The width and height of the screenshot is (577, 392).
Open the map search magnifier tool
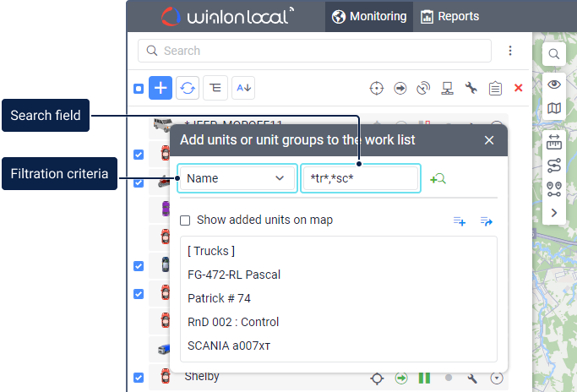[x=554, y=54]
